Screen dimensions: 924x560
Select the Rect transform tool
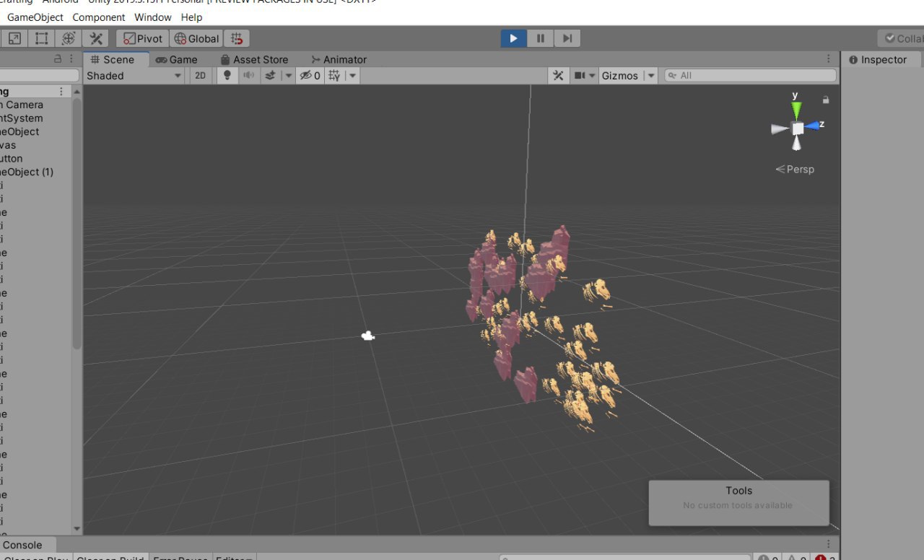(x=42, y=38)
